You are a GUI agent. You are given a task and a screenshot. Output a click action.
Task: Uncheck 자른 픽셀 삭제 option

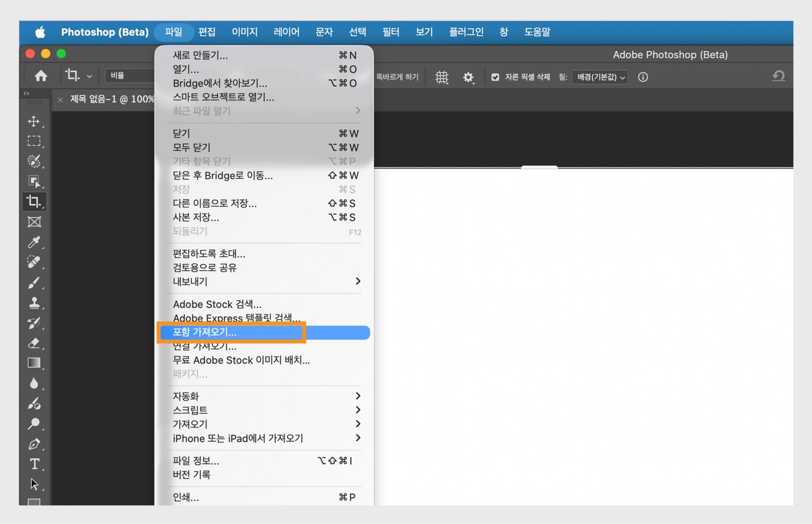click(x=495, y=77)
